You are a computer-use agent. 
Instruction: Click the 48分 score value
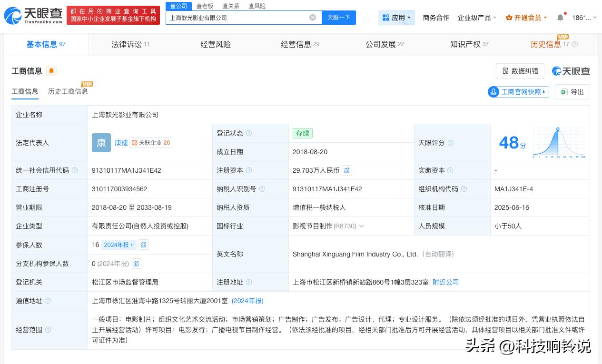tap(513, 143)
